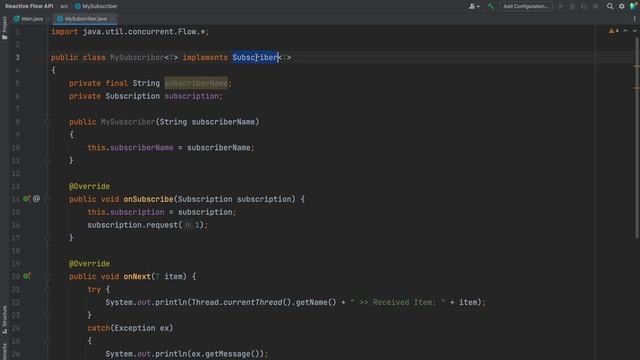This screenshot has width=640, height=360.
Task: Click the selected Subscriber interface name
Action: click(x=256, y=58)
